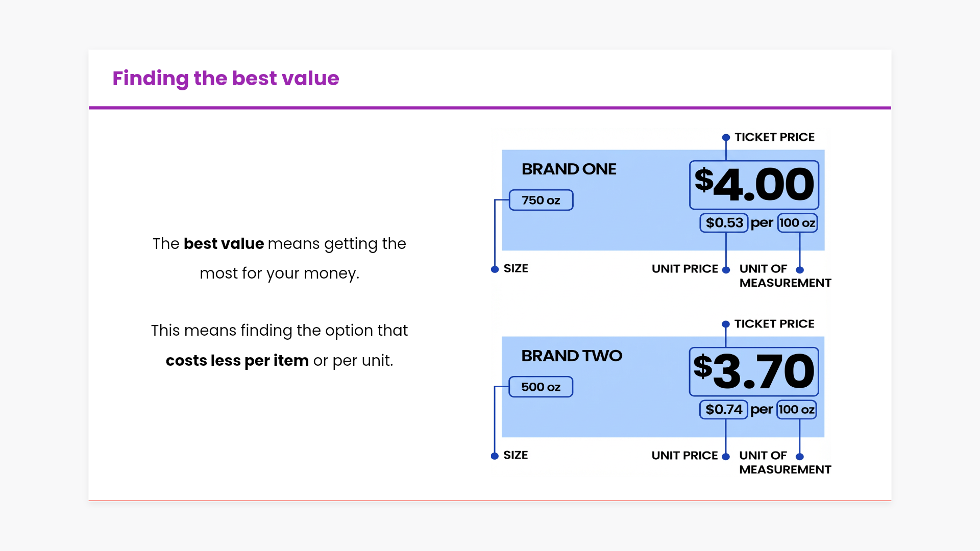Viewport: 980px width, 551px height.
Task: Click the BRAND TWO label on the tag
Action: [572, 356]
